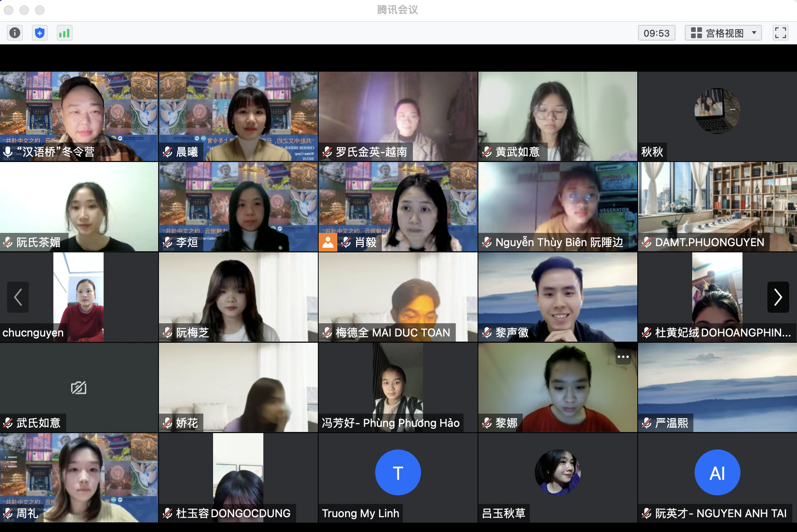Select 吕玉秋草's profile picture tile
Screen dimensions: 797x532
(557, 472)
